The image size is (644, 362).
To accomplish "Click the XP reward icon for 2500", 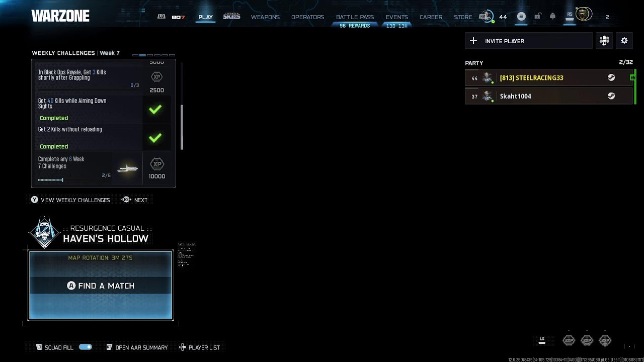I will (x=156, y=77).
